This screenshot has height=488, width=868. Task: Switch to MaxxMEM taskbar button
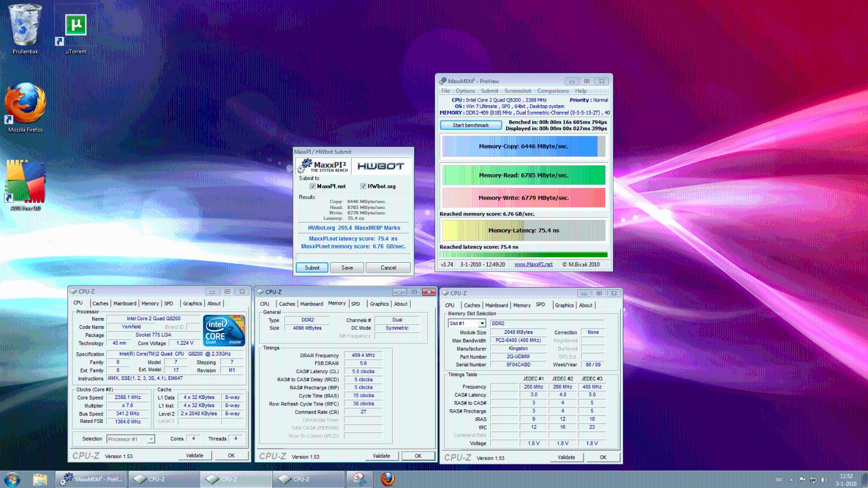(91, 479)
